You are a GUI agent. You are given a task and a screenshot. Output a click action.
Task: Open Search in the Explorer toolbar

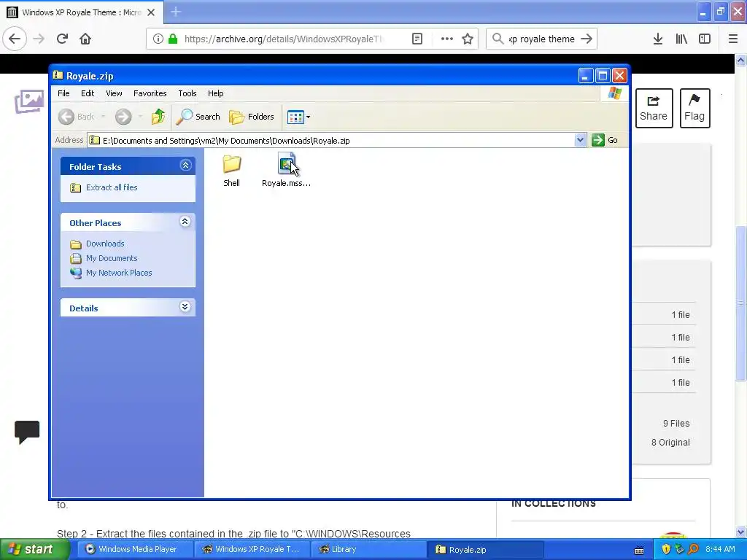click(198, 117)
